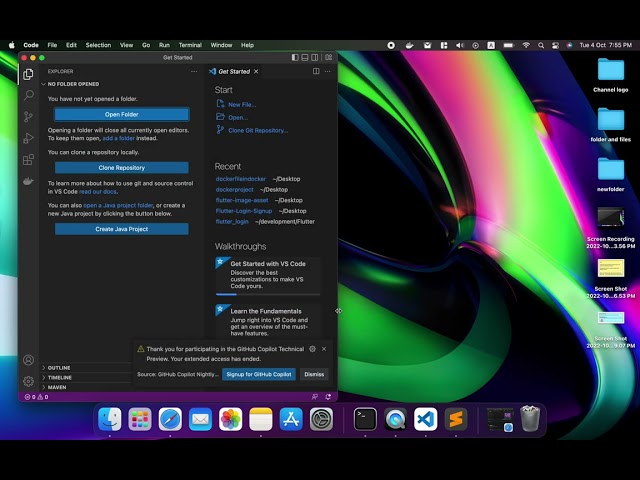Click the Open Folder button

122,115
